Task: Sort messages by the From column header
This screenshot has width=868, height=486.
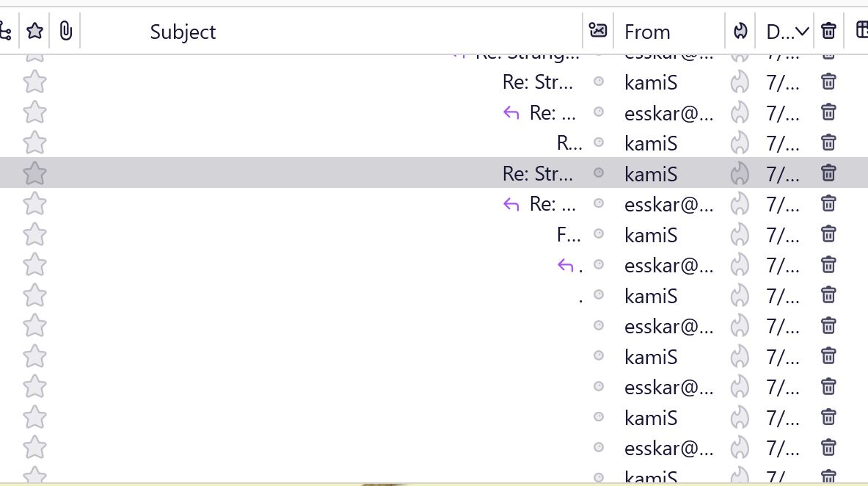Action: point(647,32)
